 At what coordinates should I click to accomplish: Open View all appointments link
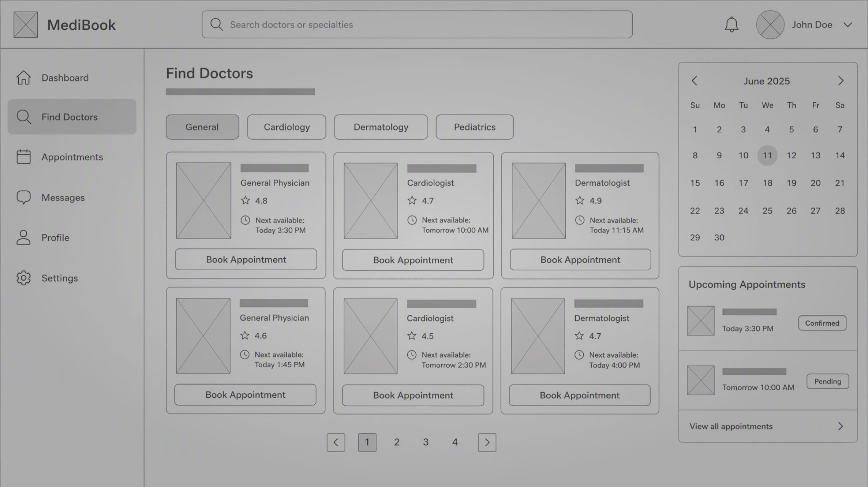tap(768, 426)
